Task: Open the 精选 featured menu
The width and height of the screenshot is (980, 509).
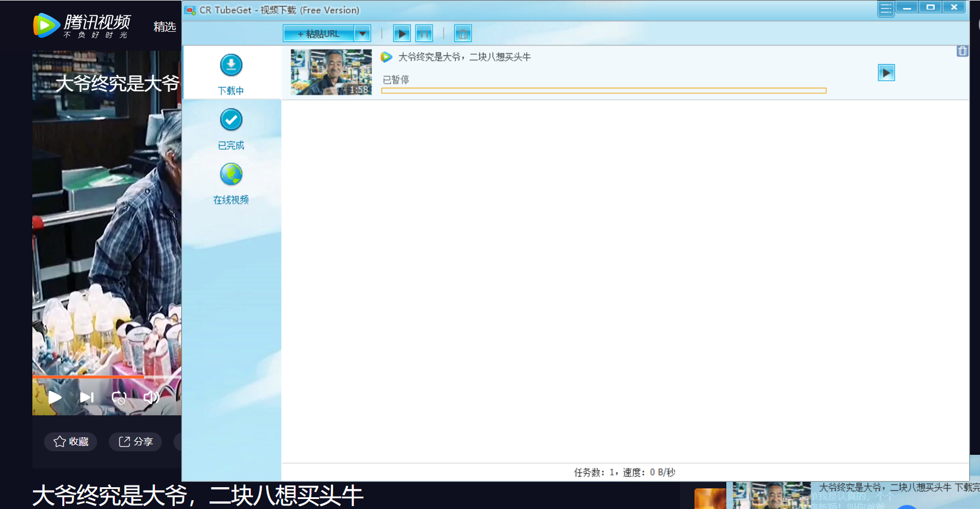Action: tap(165, 27)
